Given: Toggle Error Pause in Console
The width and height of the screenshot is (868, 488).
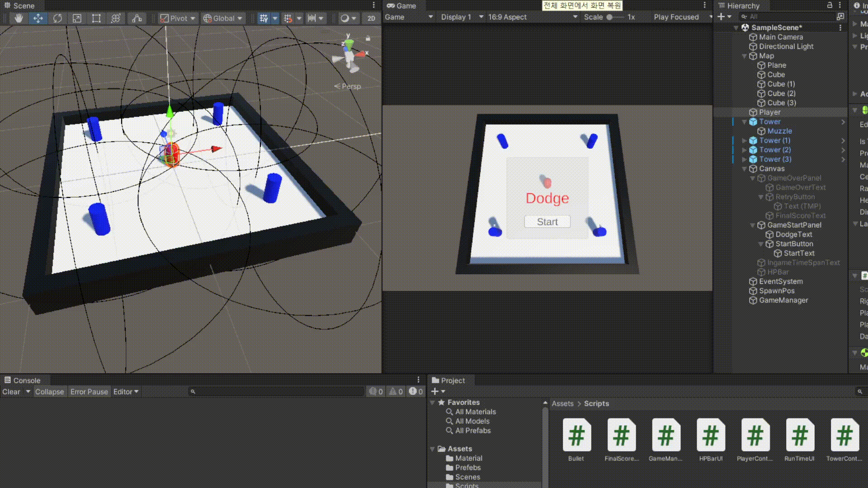Looking at the screenshot, I should [89, 392].
